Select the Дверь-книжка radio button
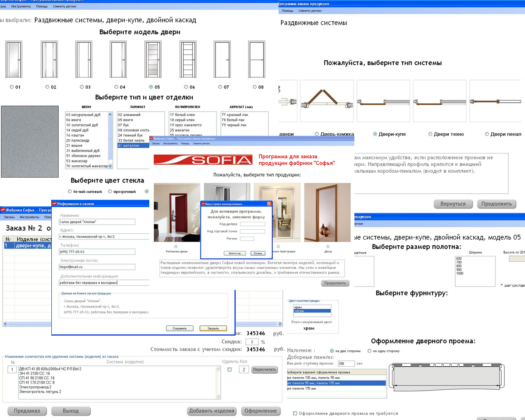 317,134
